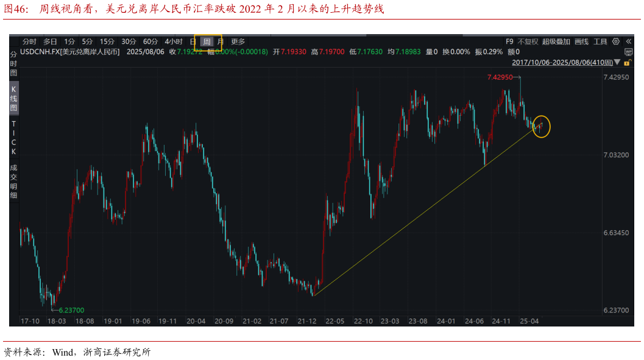
Task: Collapse panel with double chevron icon
Action: tap(628, 41)
